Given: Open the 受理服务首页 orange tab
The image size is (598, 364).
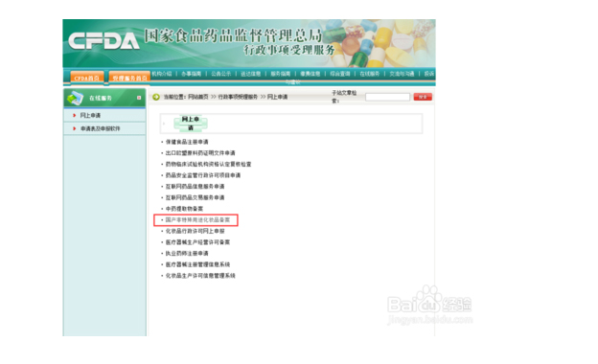Looking at the screenshot, I should click(x=129, y=78).
